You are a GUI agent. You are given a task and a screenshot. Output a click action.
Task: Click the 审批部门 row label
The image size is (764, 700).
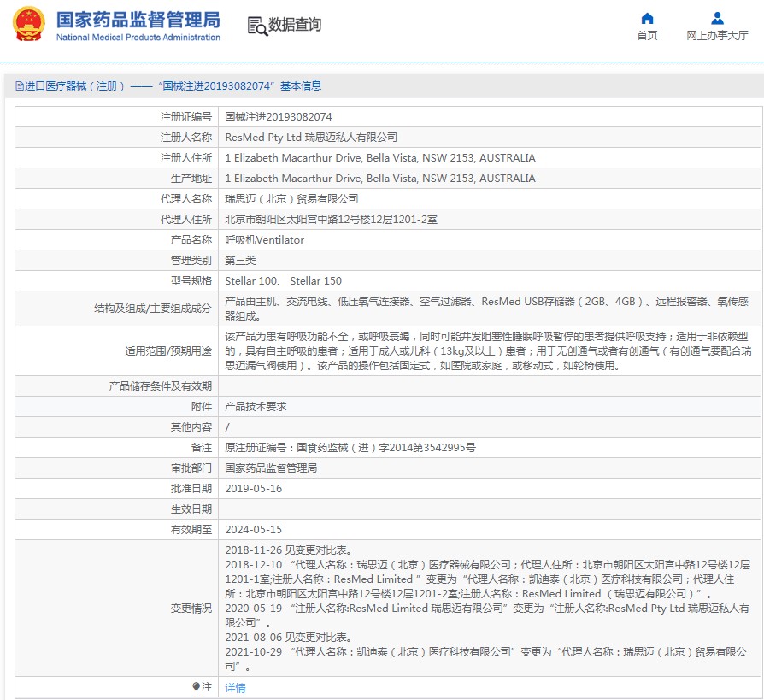pos(191,468)
